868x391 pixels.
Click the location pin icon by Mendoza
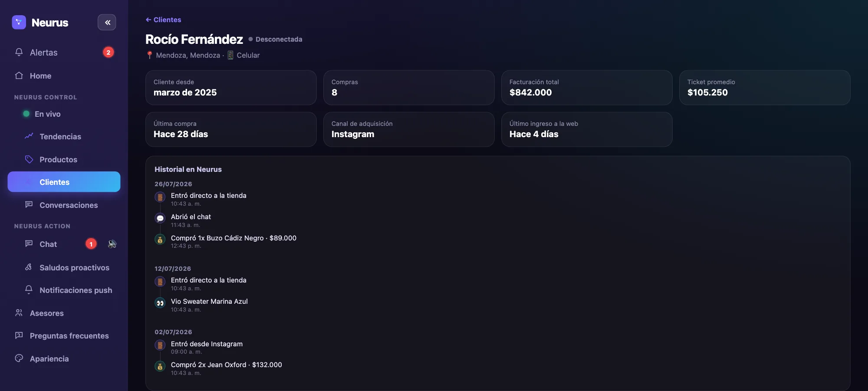click(149, 55)
